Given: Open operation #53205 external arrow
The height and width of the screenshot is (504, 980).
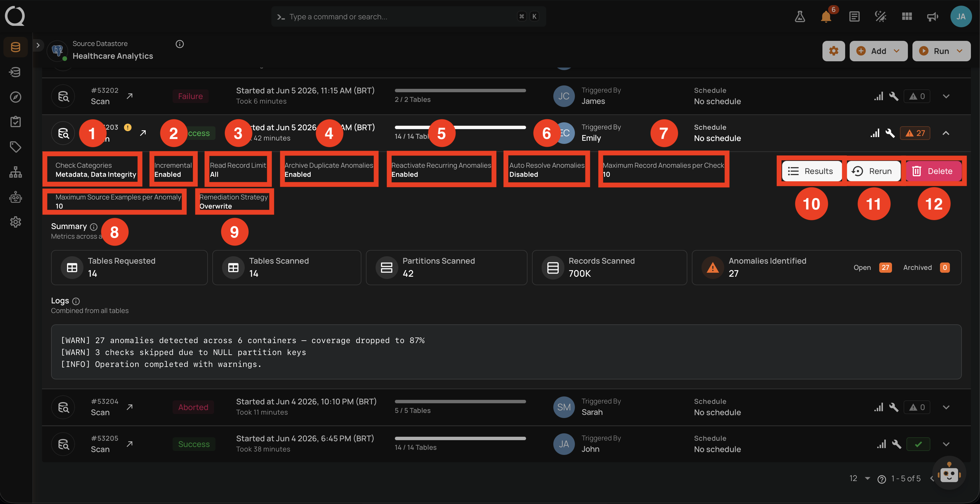Looking at the screenshot, I should pyautogui.click(x=130, y=444).
